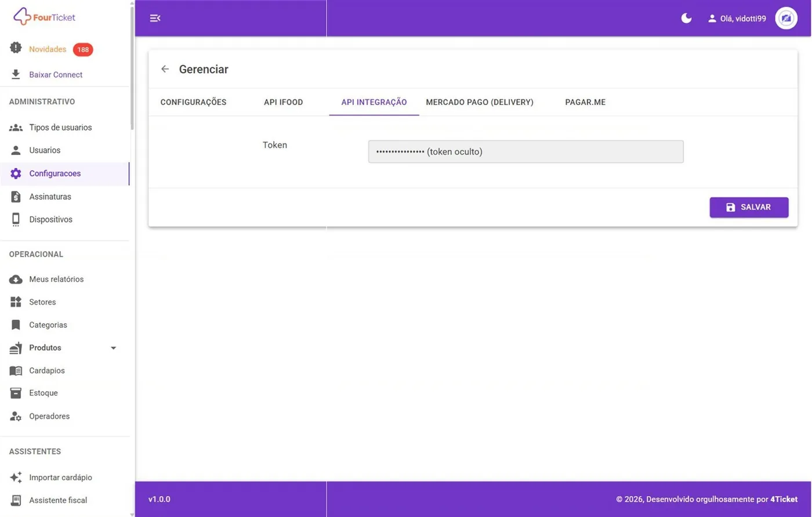Collapse the sidebar with the menu icon
812x517 pixels.
pyautogui.click(x=155, y=18)
